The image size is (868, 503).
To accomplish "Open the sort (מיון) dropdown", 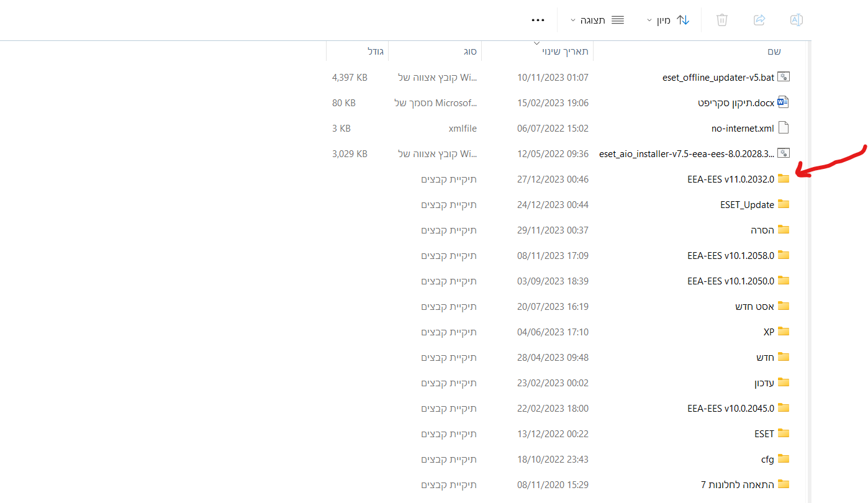I will 668,20.
